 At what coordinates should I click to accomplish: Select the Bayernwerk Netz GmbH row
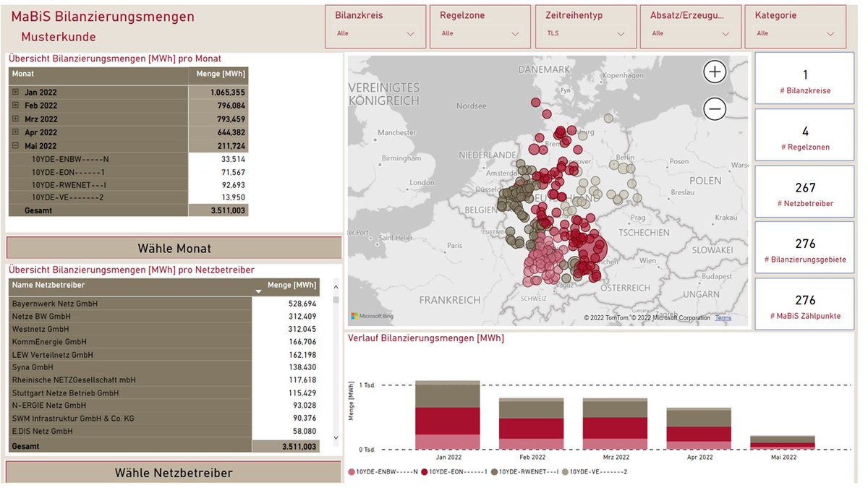point(164,304)
